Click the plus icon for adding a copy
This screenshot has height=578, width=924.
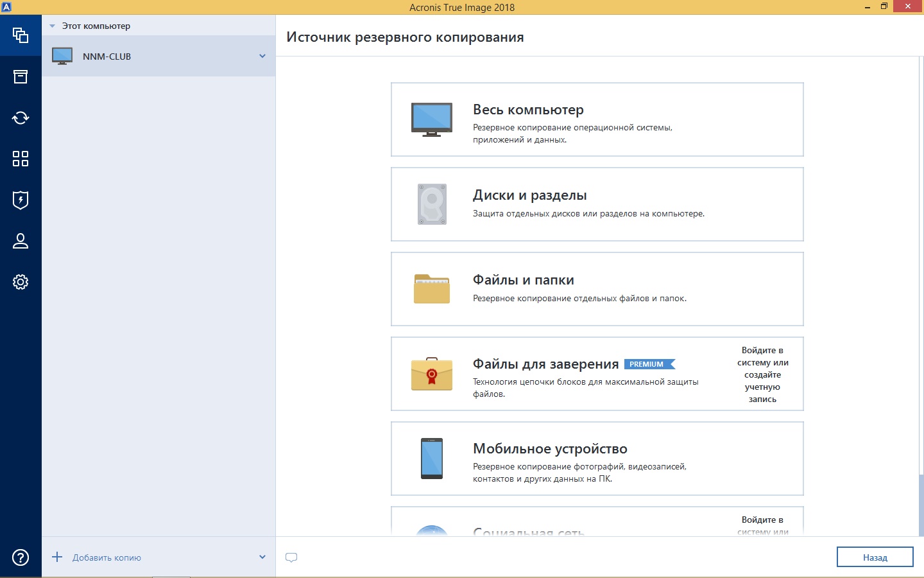point(57,557)
